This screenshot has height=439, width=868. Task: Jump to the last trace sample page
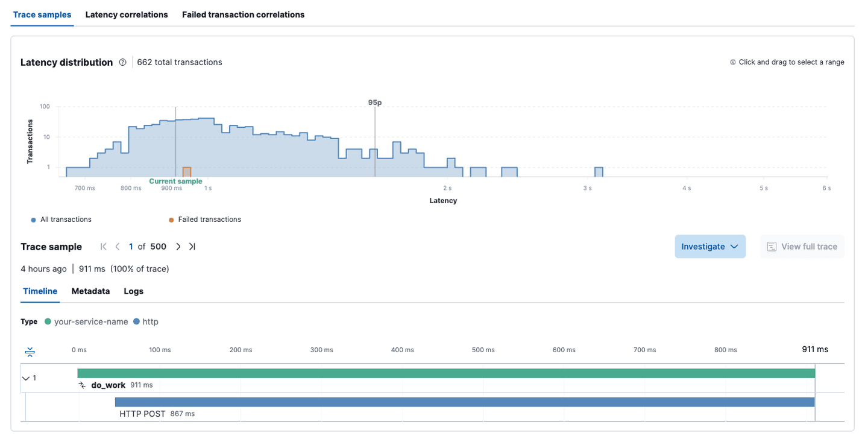192,246
